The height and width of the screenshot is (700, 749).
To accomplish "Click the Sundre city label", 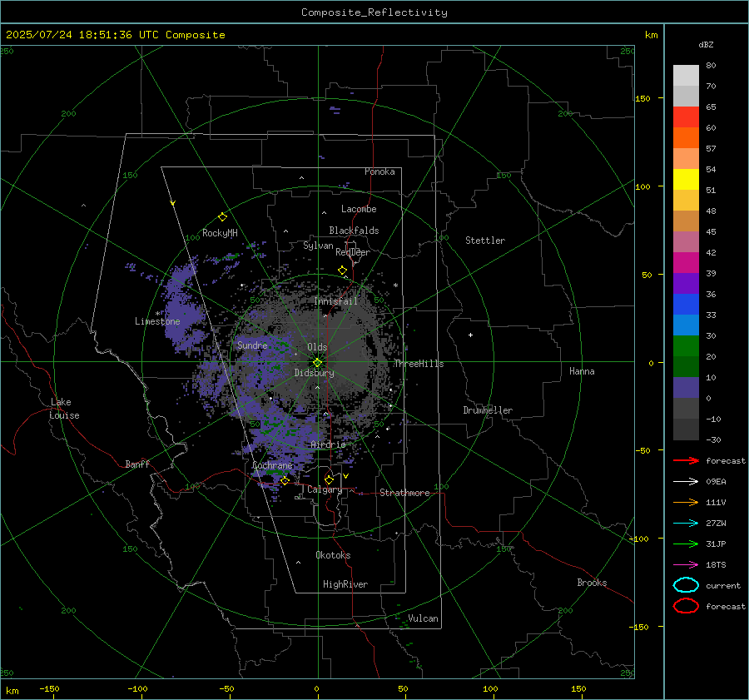I will (252, 345).
